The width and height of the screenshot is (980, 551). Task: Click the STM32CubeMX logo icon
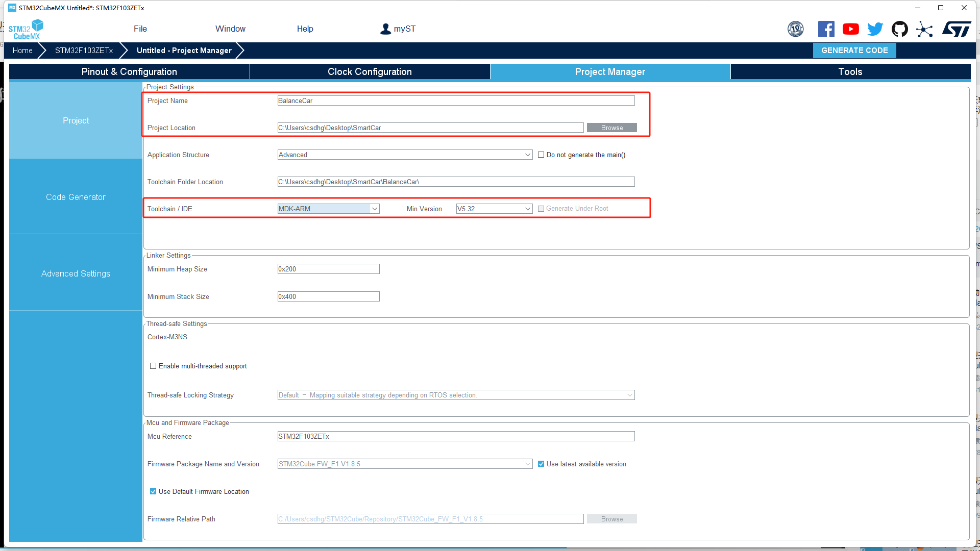pos(26,30)
